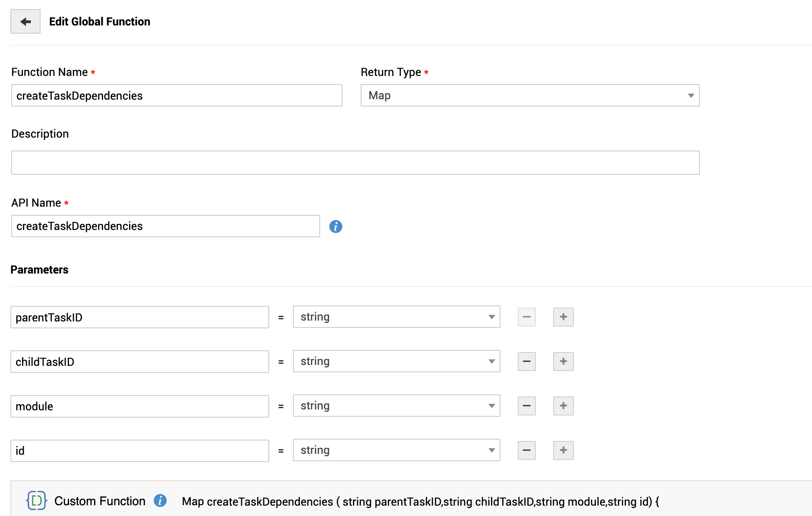Add a parameter after id row
812x516 pixels.
(563, 450)
